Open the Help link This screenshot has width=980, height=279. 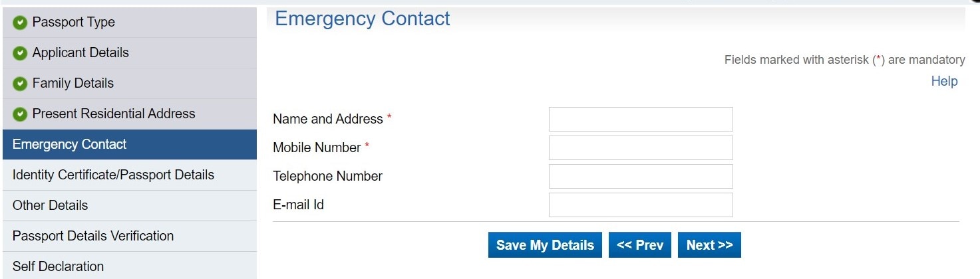[944, 82]
